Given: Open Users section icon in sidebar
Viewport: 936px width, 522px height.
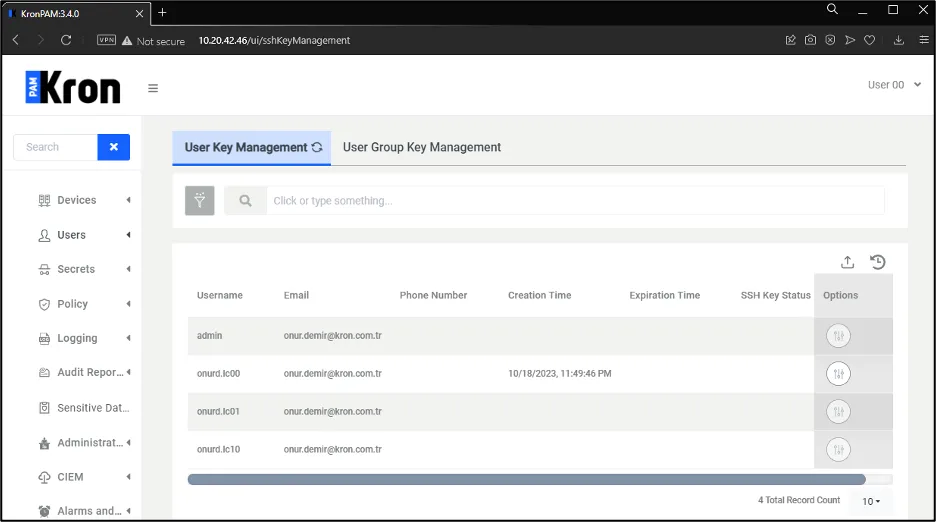Looking at the screenshot, I should [x=44, y=235].
